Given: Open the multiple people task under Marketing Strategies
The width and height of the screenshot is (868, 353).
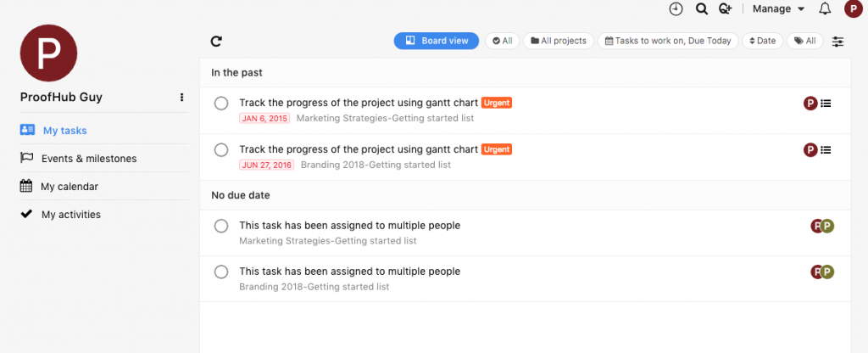Looking at the screenshot, I should (350, 226).
